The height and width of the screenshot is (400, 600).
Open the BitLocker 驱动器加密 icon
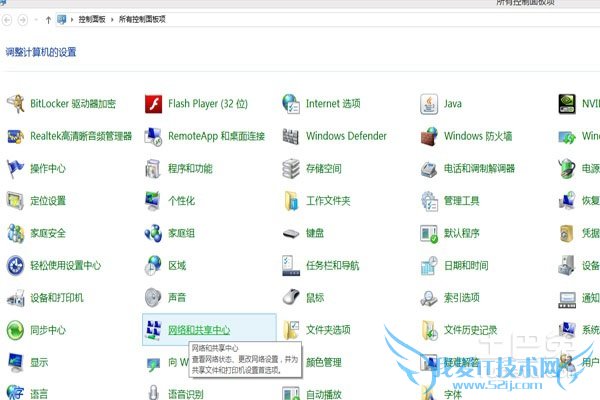click(16, 104)
